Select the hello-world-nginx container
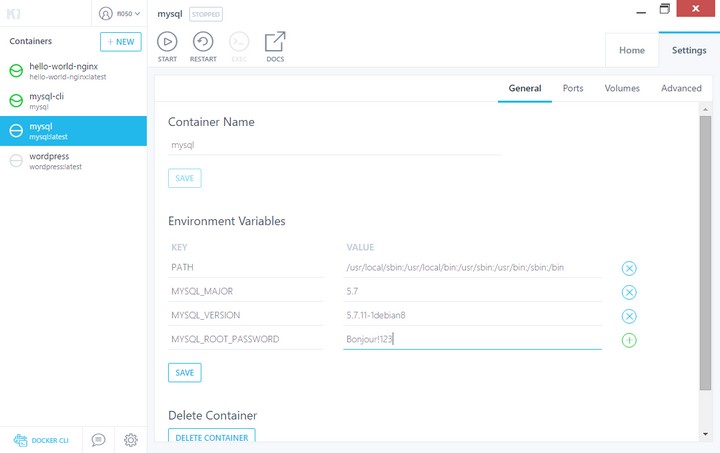This screenshot has height=453, width=720. [x=73, y=71]
